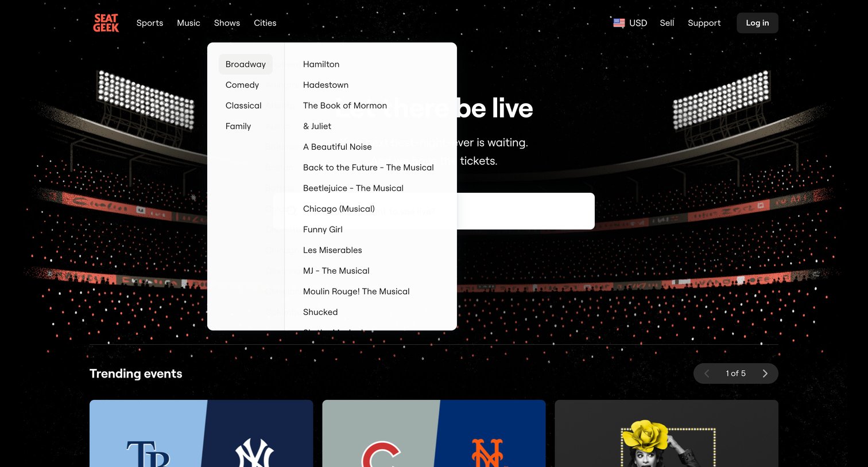Viewport: 868px width, 467px height.
Task: Choose A Beautiful Noise show
Action: tap(338, 147)
